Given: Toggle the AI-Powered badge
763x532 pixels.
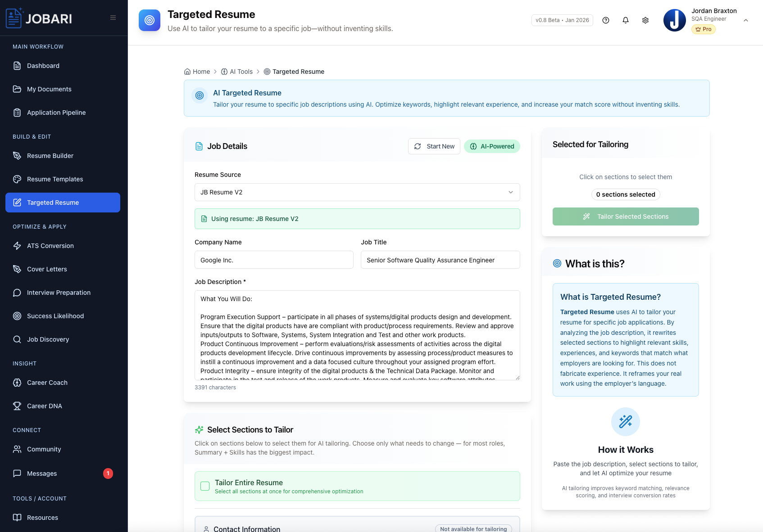Looking at the screenshot, I should [492, 146].
